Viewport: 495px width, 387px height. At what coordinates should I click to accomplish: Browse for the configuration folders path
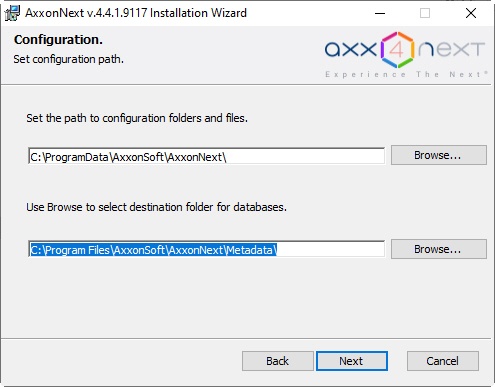[439, 155]
